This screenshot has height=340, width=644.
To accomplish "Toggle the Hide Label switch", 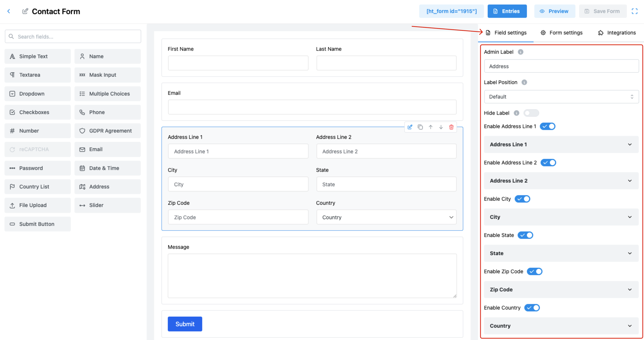I will tap(531, 113).
